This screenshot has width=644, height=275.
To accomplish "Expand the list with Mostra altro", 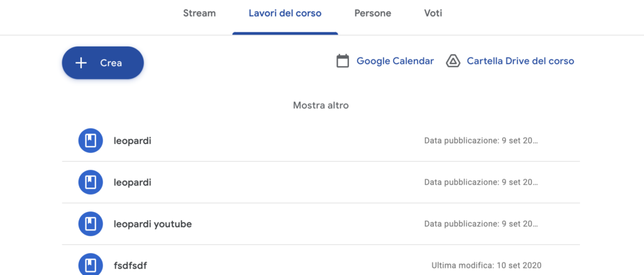I will (x=321, y=105).
